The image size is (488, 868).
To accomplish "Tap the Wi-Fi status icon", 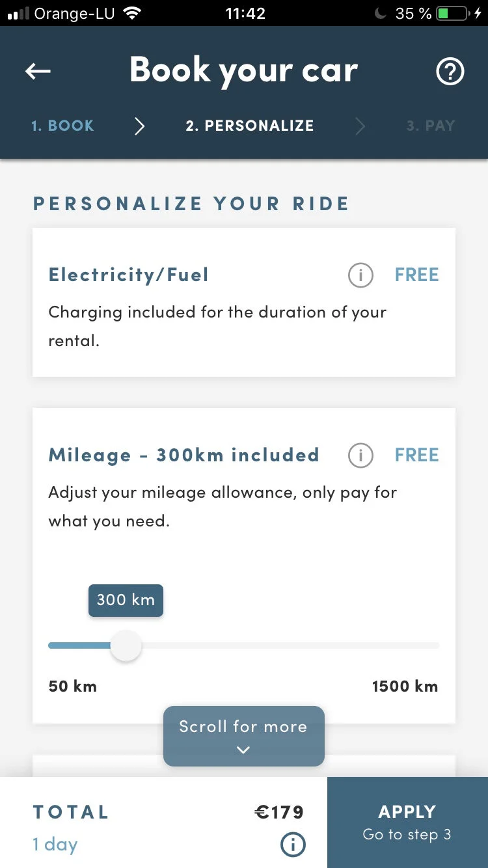I will click(133, 13).
